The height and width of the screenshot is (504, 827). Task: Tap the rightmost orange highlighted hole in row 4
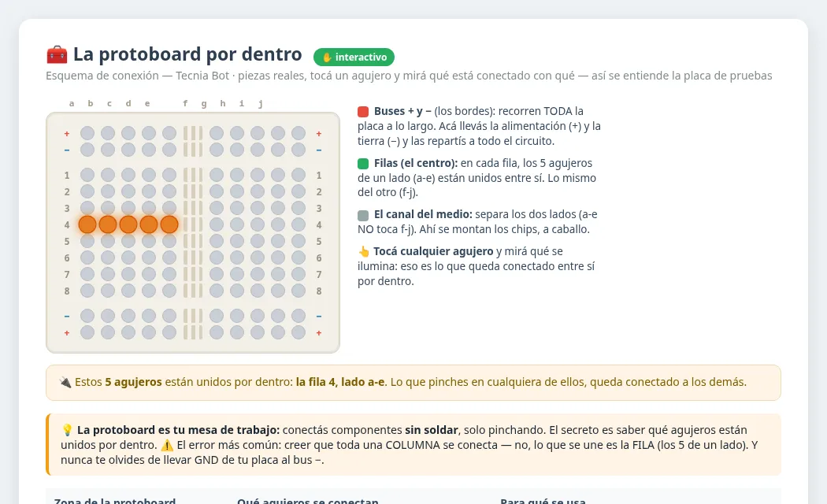coord(169,224)
